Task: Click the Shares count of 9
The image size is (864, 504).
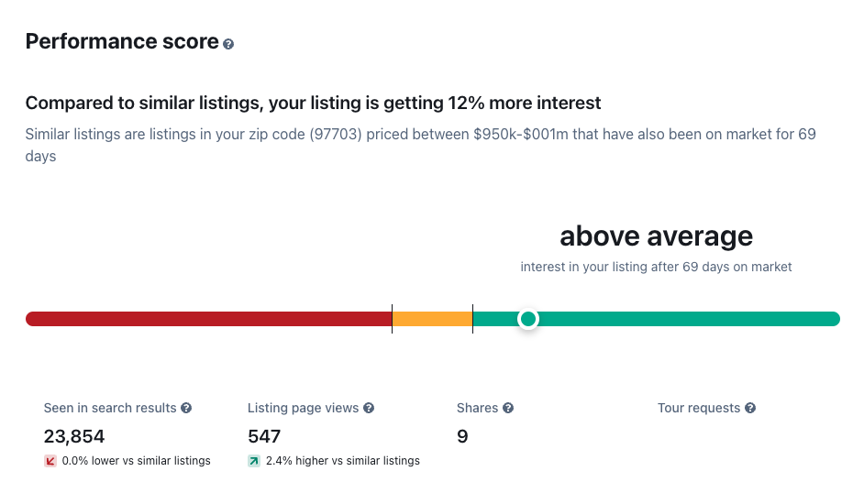Action: click(462, 436)
